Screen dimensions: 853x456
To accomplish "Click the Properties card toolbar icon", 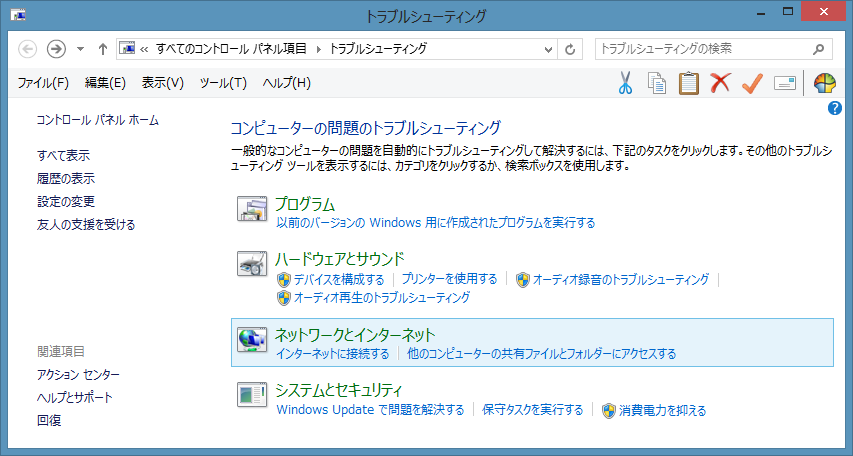I will pos(784,83).
